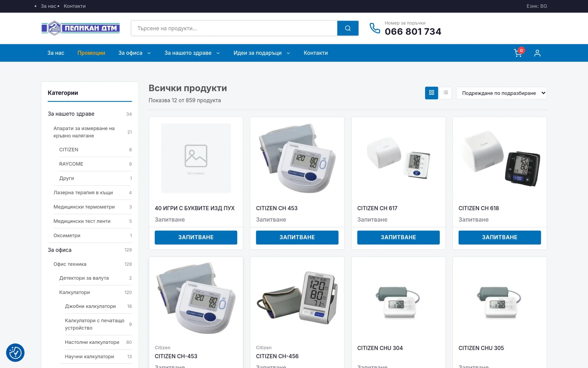
Task: Open the sorting dropdown Подреждане по подразбиране
Action: [501, 93]
